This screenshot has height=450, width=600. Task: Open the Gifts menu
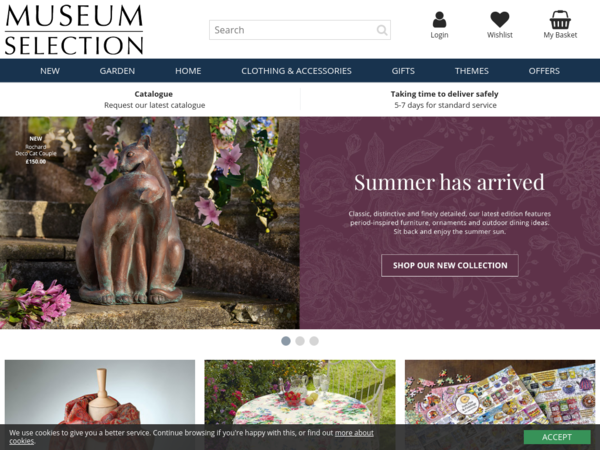click(403, 71)
